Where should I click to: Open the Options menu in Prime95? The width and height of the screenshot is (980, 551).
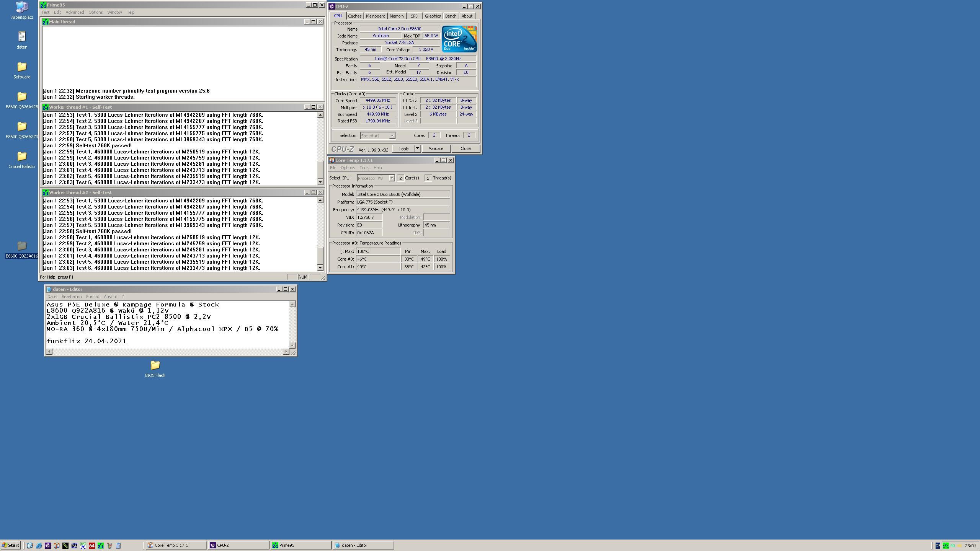[96, 12]
